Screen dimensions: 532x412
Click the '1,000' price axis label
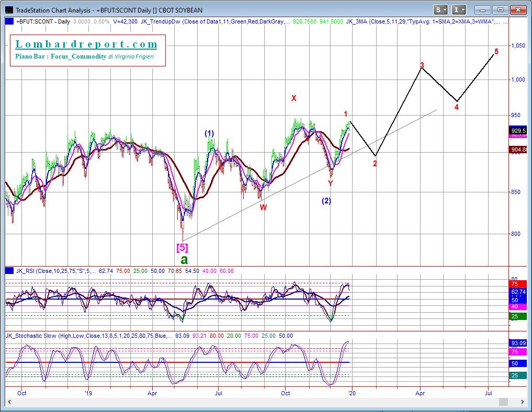[x=518, y=79]
